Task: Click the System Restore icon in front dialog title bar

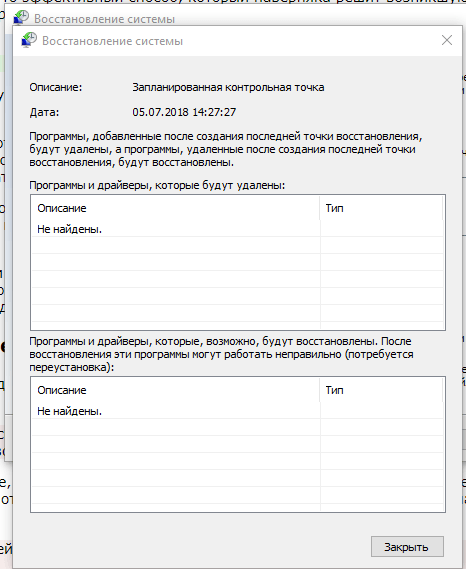Action: click(29, 40)
